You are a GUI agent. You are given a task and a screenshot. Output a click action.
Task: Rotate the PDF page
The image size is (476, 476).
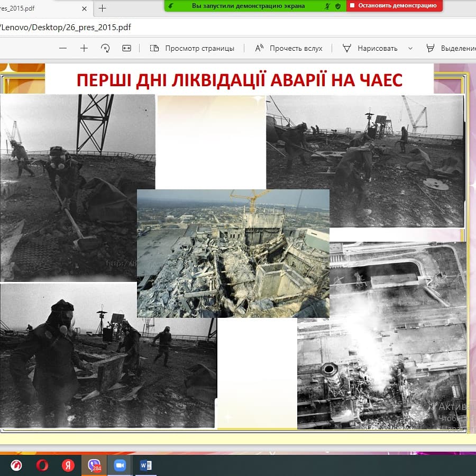[x=105, y=48]
